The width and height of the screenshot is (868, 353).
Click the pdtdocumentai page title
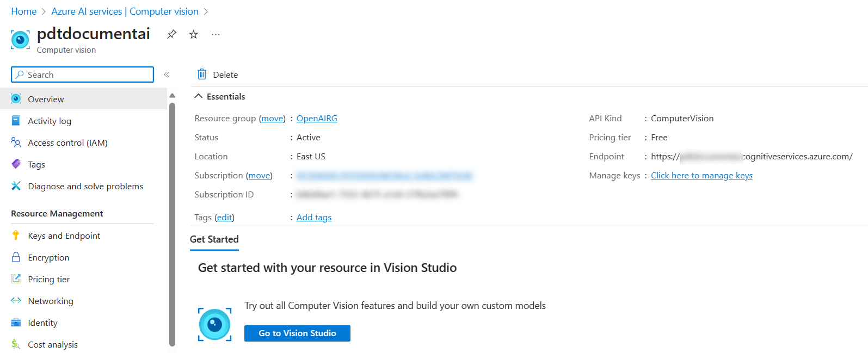[93, 34]
